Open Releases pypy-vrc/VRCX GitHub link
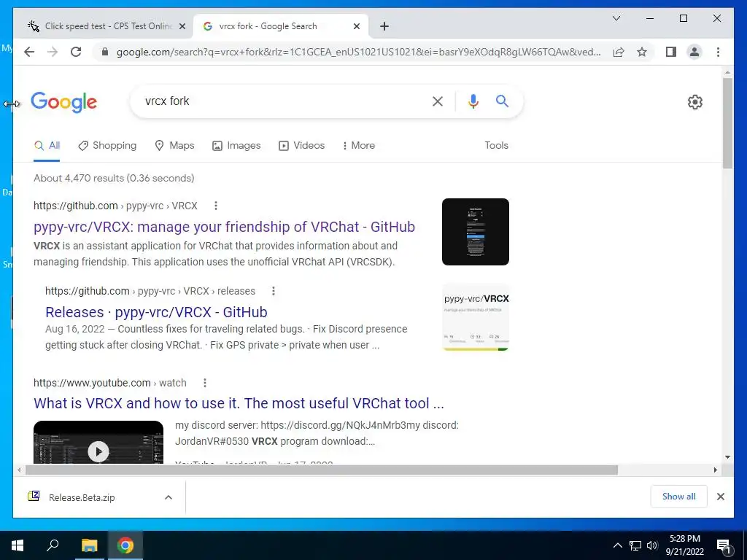Viewport: 747px width, 560px height. point(156,312)
